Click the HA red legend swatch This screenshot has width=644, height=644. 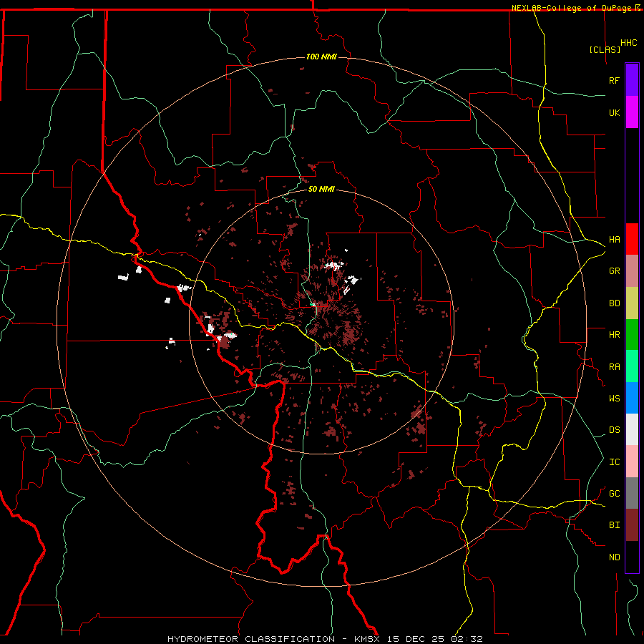click(632, 239)
